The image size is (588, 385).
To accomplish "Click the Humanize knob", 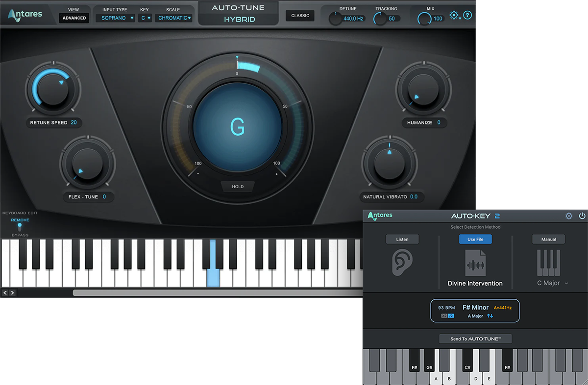I will tap(423, 89).
